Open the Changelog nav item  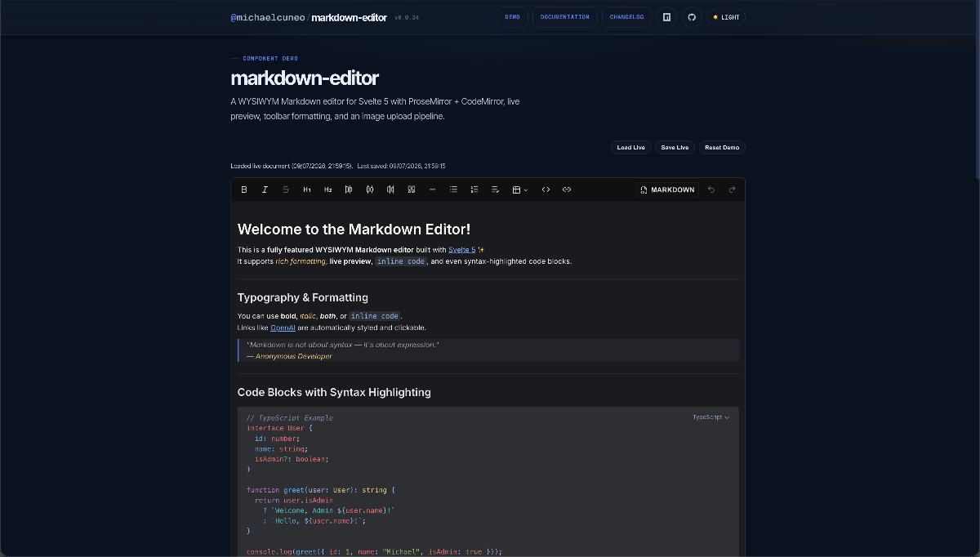(x=627, y=17)
